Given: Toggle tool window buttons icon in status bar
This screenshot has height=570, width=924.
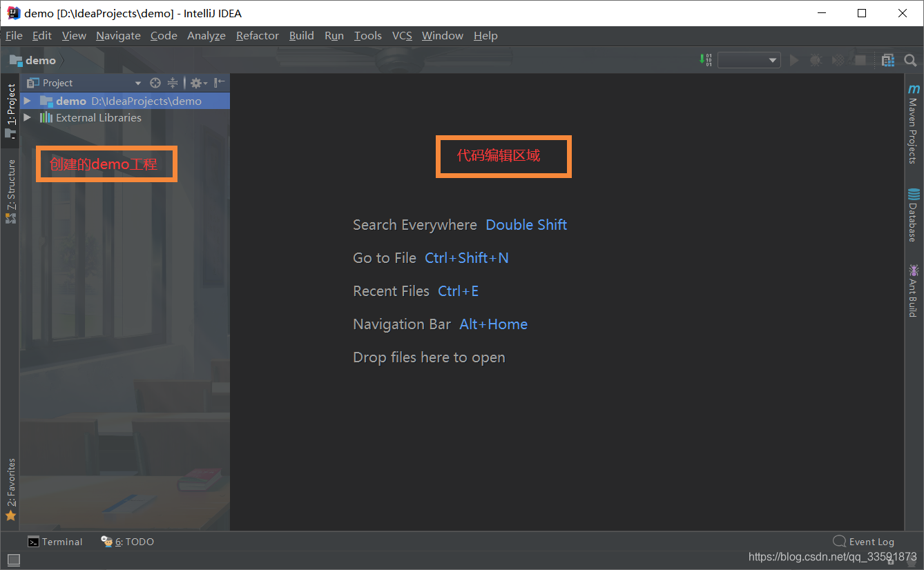Looking at the screenshot, I should click(x=14, y=560).
